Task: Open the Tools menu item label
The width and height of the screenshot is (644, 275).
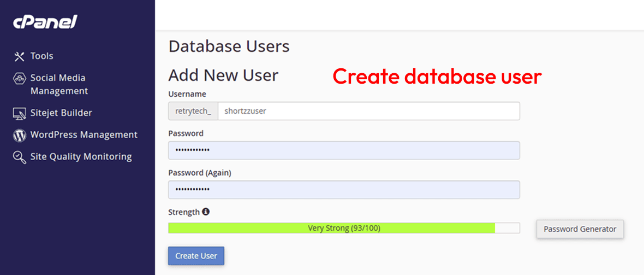Action: point(42,56)
